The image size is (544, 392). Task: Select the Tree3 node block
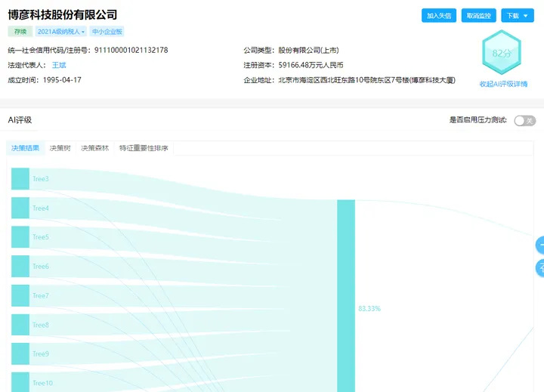click(x=20, y=178)
